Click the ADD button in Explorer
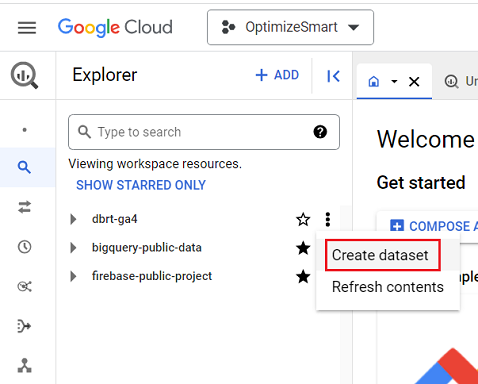The width and height of the screenshot is (478, 384). click(x=277, y=75)
